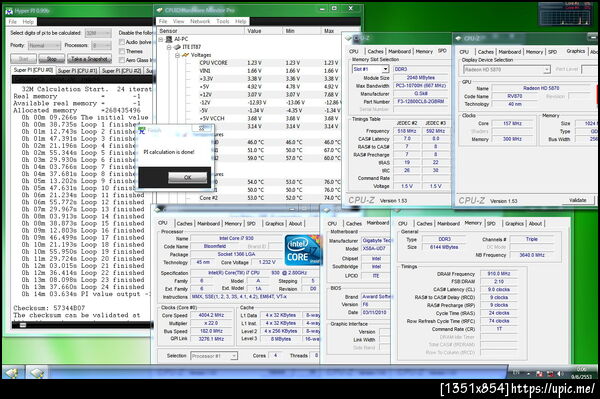600x399 pixels.
Task: Switch to Super PI [CPU #1] tab
Action: coord(78,71)
